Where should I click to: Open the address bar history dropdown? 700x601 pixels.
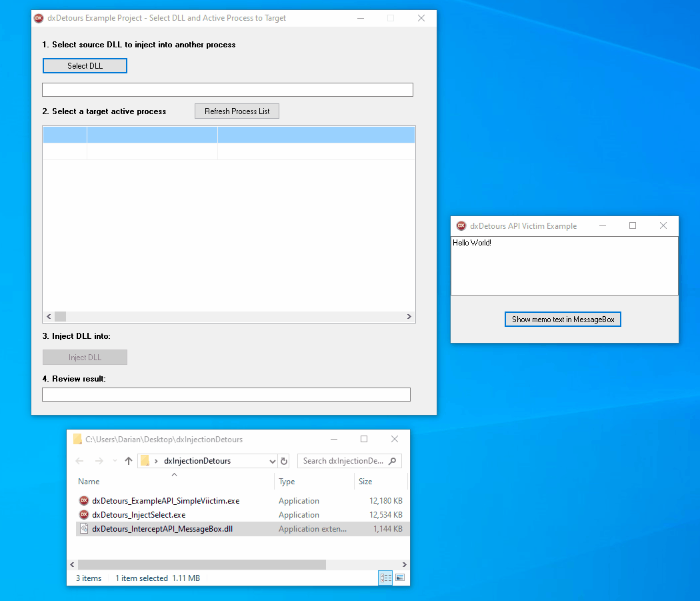[x=273, y=461]
